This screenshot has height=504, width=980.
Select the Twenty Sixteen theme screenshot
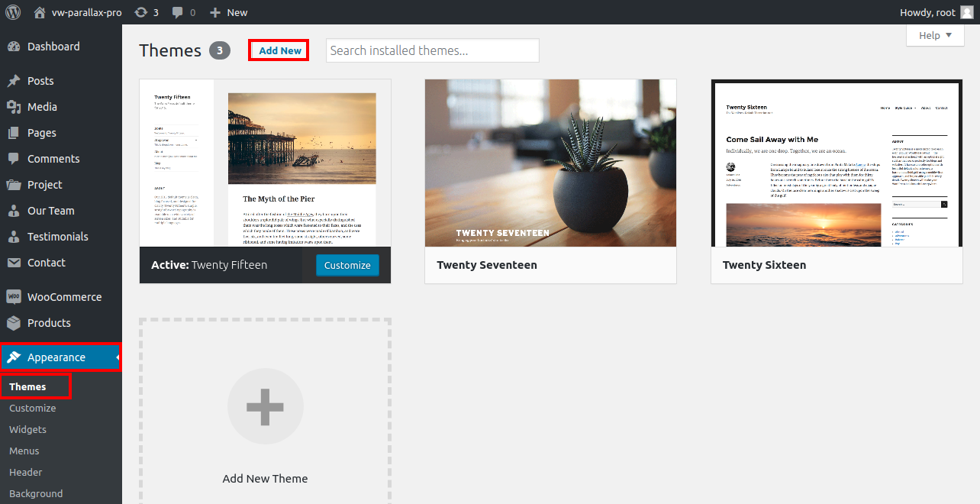coord(837,163)
